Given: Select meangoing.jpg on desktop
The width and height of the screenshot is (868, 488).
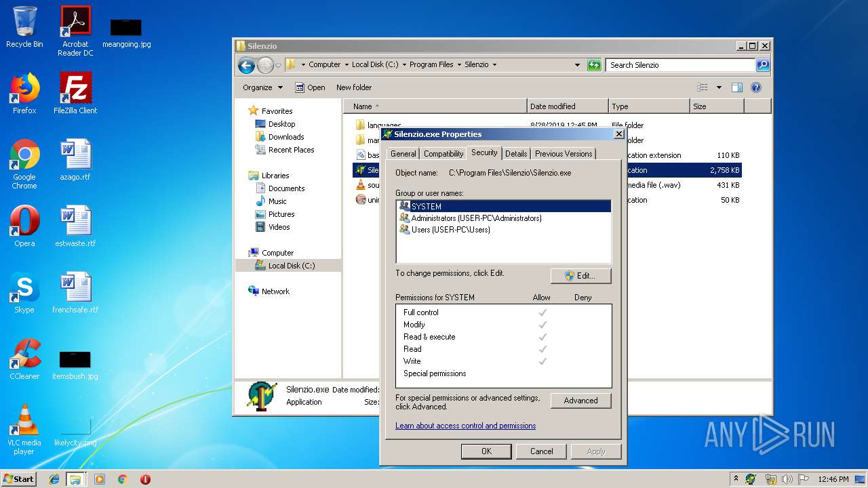Looking at the screenshot, I should (x=126, y=33).
